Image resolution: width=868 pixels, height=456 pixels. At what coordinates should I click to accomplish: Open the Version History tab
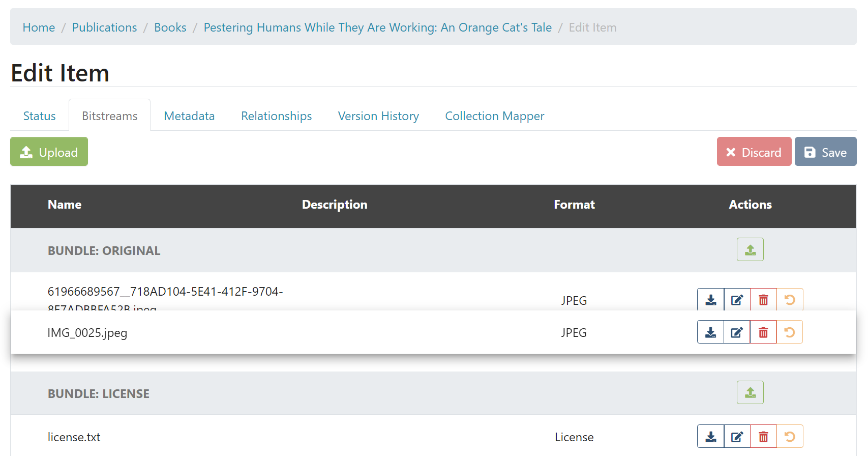[x=378, y=116]
